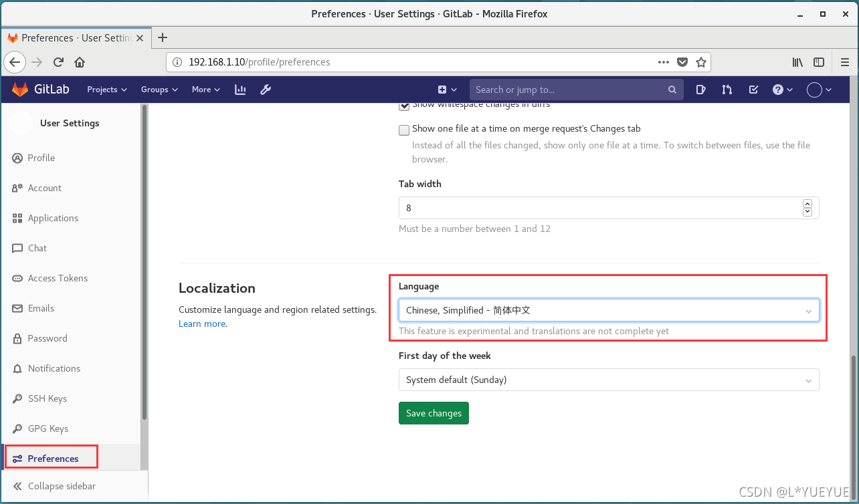Viewport: 859px width, 504px height.
Task: Toggle the Firefox sidebar icon
Action: 819,62
